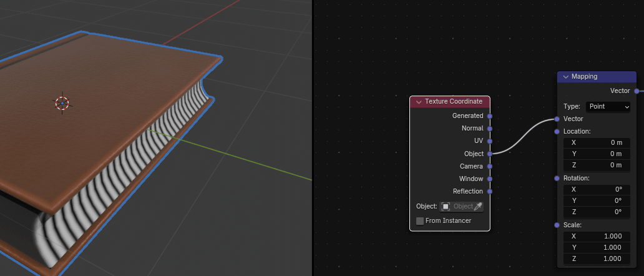644x276 pixels.
Task: Click the object icon in the Object field
Action: (446, 207)
